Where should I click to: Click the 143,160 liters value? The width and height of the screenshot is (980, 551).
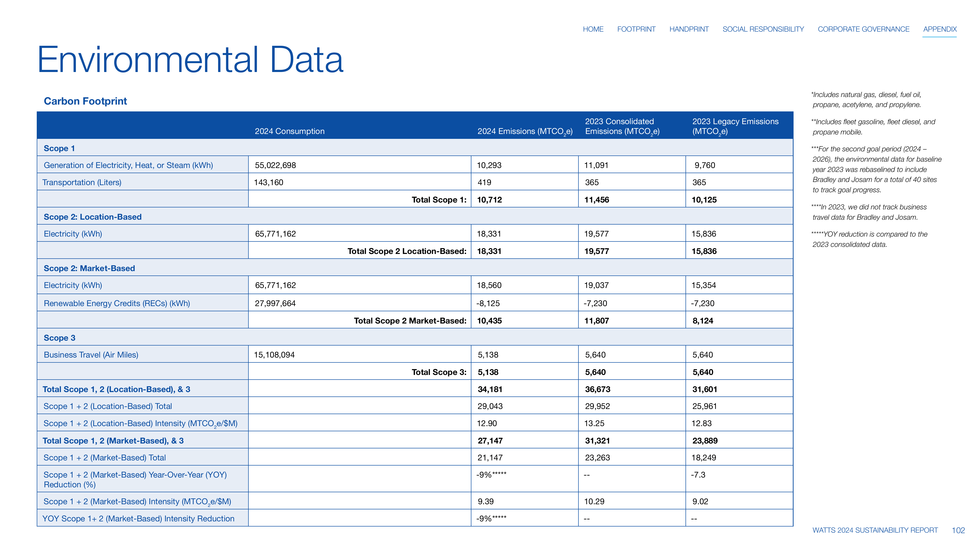[x=269, y=182]
